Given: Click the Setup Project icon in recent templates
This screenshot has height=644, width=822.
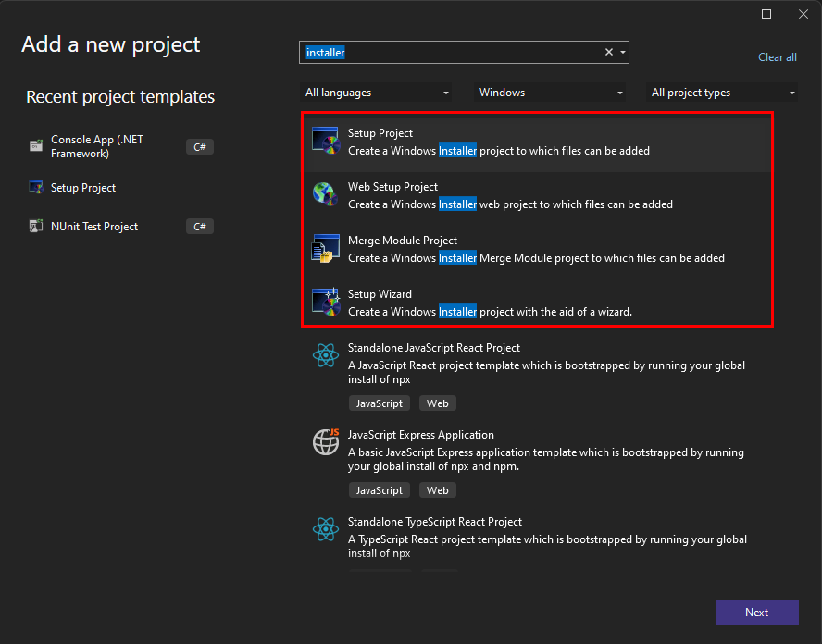Looking at the screenshot, I should (35, 187).
